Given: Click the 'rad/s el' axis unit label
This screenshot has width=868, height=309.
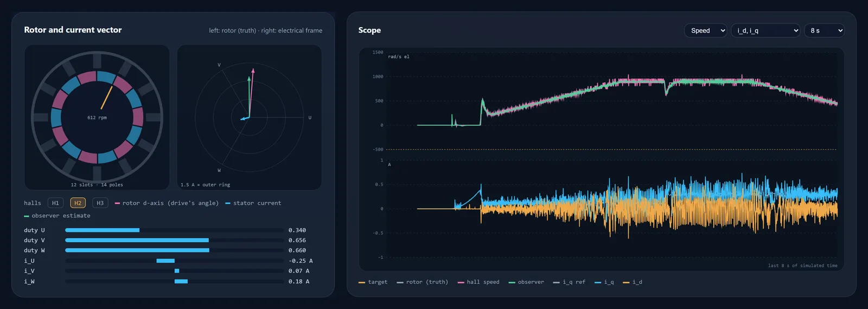Looking at the screenshot, I should pyautogui.click(x=399, y=57).
